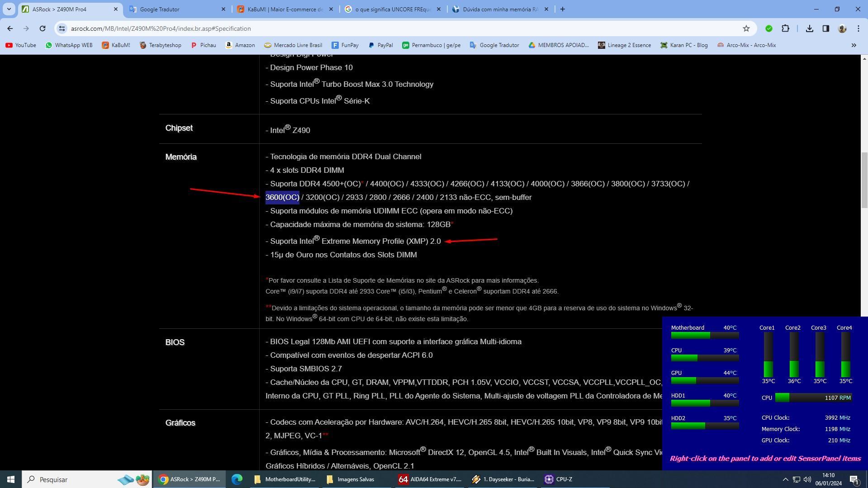Click the Memória section heading

click(x=181, y=157)
